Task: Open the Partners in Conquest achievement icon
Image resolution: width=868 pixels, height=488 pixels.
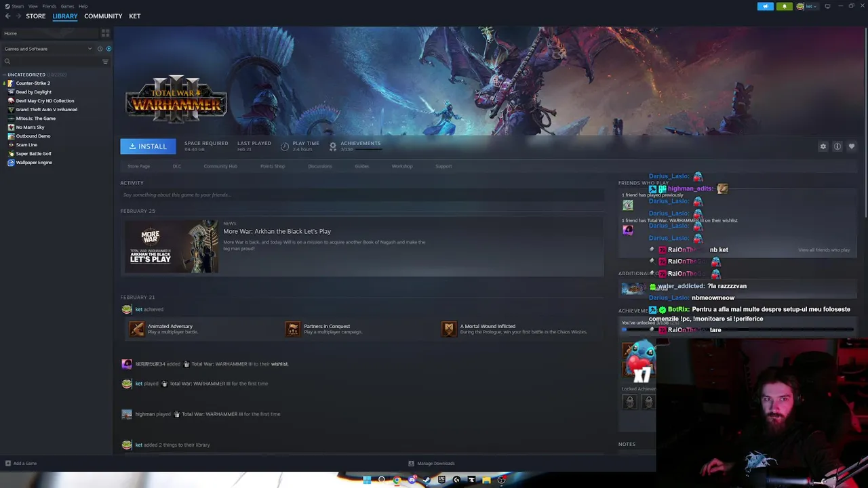Action: click(293, 329)
